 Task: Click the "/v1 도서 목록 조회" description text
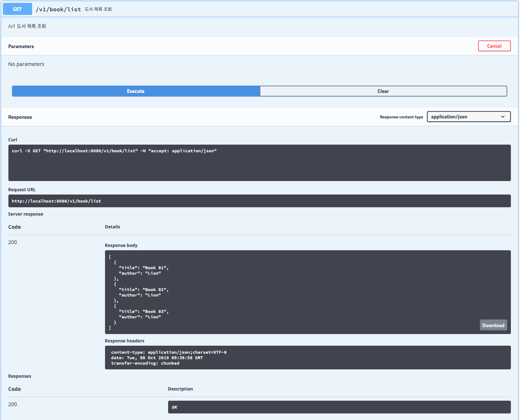(27, 26)
